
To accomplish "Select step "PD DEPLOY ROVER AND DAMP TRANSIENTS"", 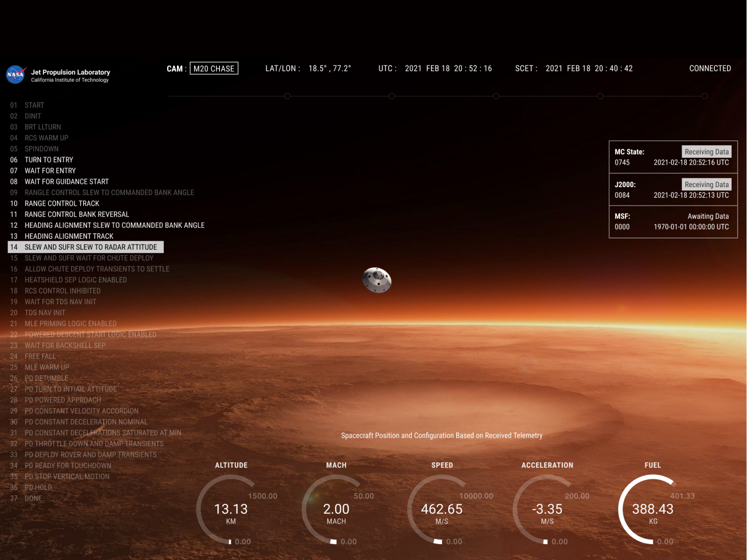I will pyautogui.click(x=84, y=455).
